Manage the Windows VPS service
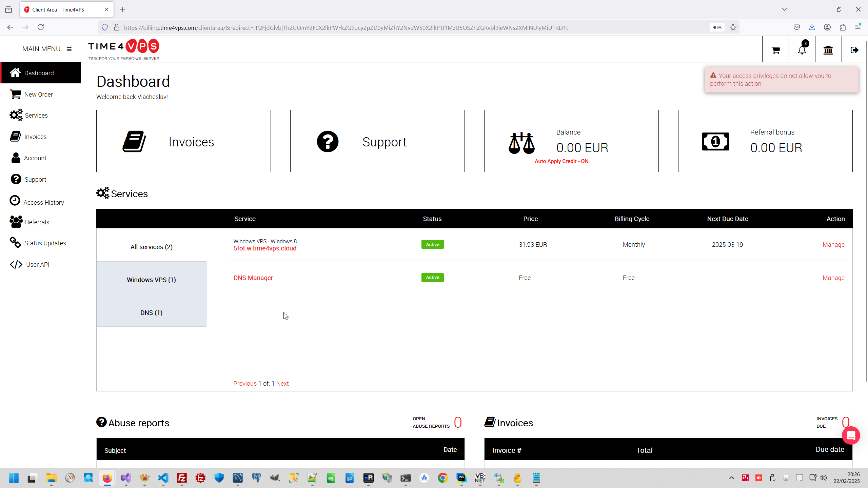 click(x=833, y=245)
